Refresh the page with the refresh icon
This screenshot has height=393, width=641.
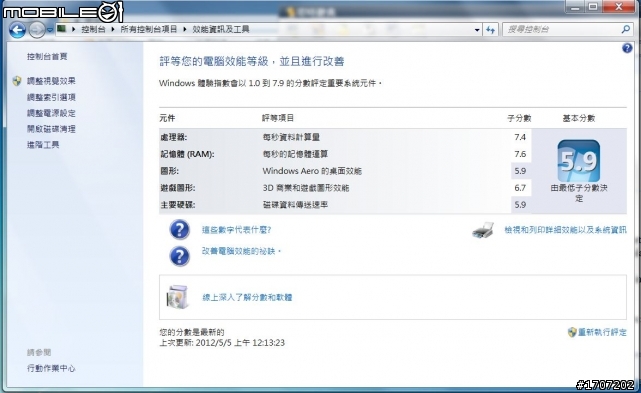pyautogui.click(x=491, y=29)
